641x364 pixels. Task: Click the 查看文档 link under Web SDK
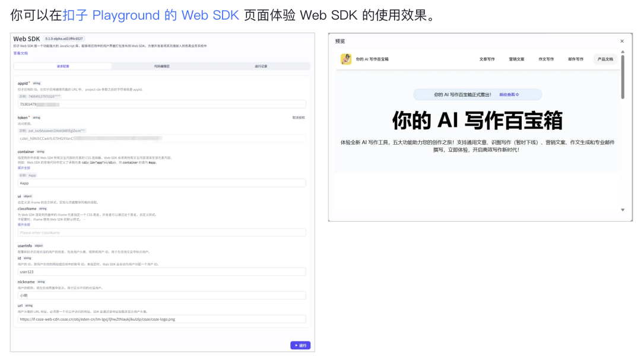click(20, 53)
